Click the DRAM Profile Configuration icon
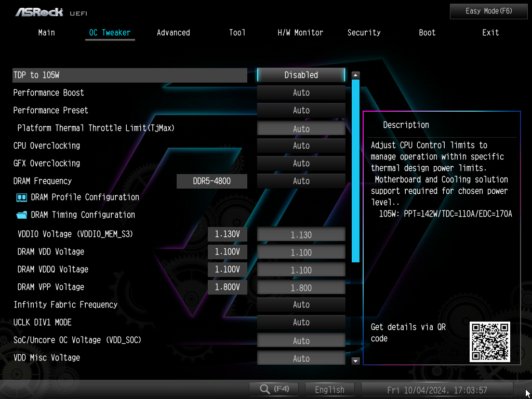The image size is (532, 399). [21, 197]
